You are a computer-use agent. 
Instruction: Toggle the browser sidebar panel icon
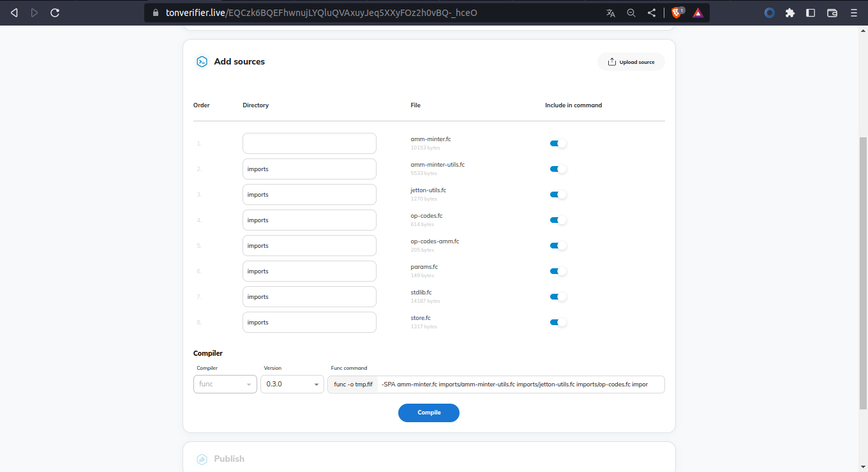click(811, 13)
